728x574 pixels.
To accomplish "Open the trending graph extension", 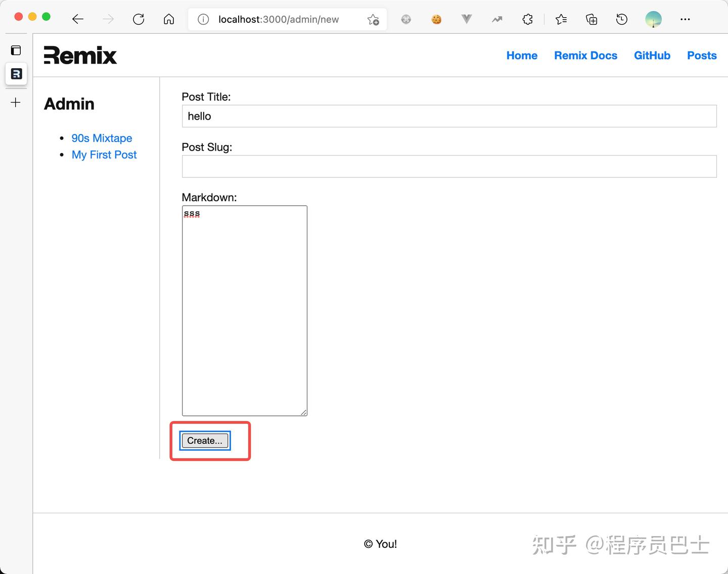I will 496,19.
